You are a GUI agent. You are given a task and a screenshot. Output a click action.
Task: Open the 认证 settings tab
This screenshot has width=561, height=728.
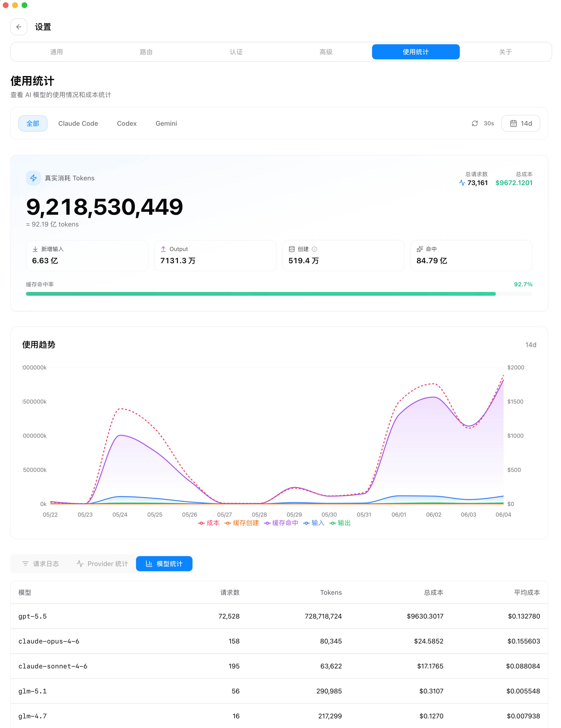pos(236,52)
